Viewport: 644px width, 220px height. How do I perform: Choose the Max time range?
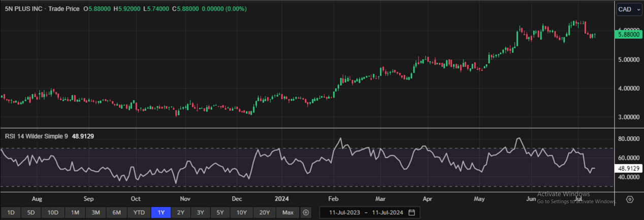[287, 212]
